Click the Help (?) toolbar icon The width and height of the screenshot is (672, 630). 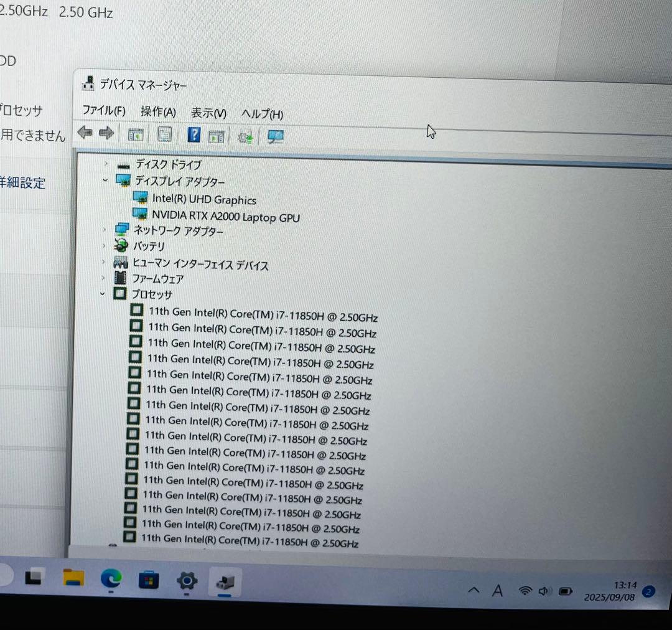coord(194,134)
